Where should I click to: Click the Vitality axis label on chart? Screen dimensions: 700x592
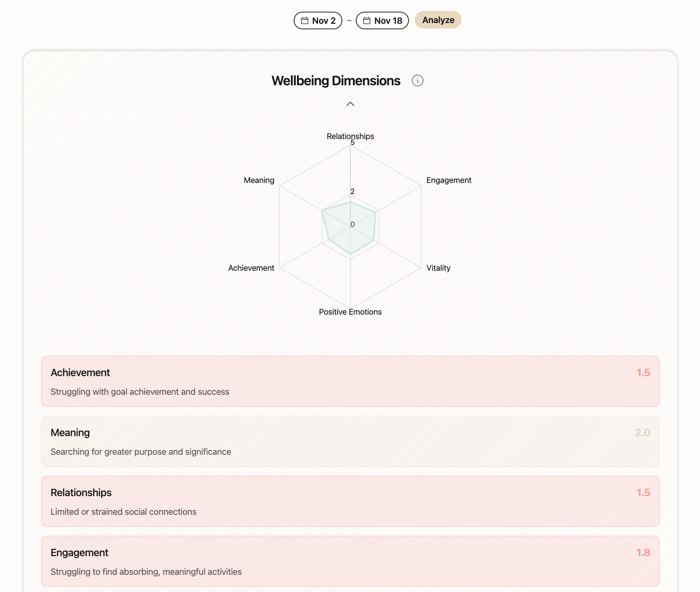coord(438,268)
